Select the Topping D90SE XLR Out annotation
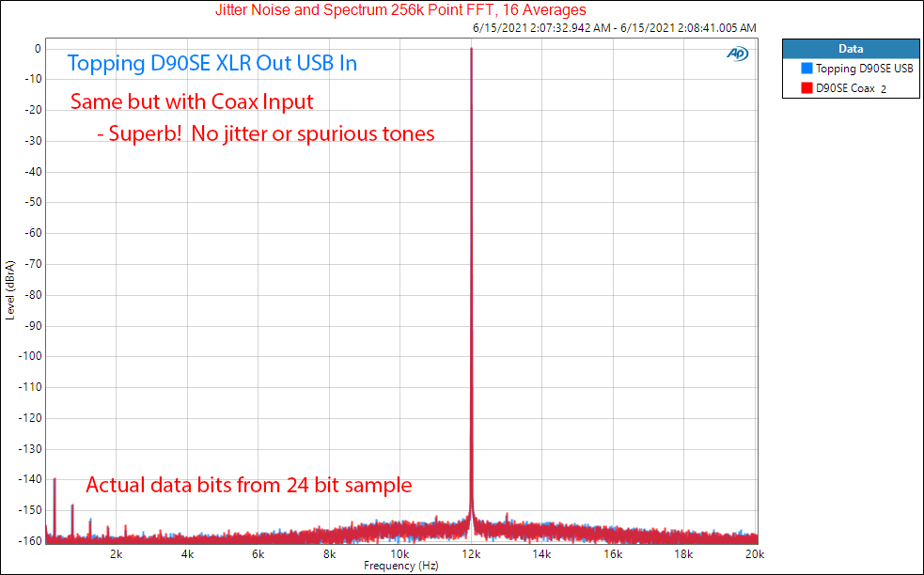 pyautogui.click(x=212, y=63)
